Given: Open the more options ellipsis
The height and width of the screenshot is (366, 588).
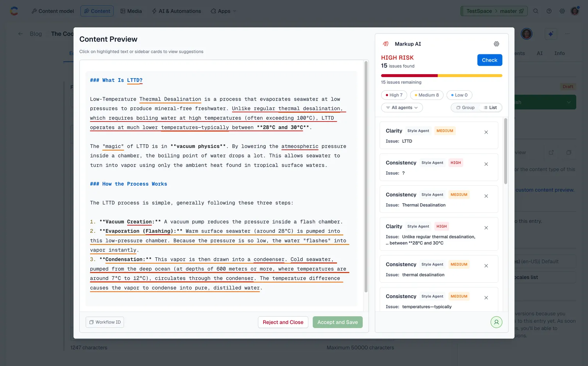Looking at the screenshot, I should tap(567, 34).
